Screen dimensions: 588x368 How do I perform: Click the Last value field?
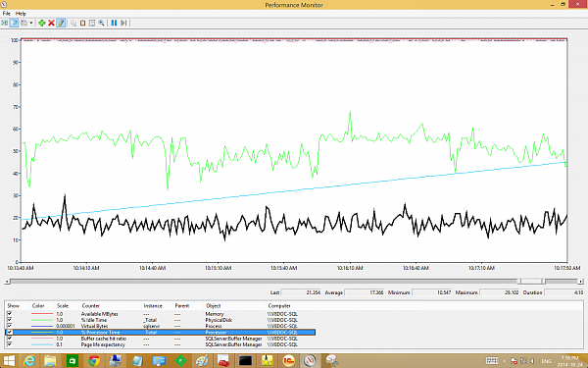point(301,292)
